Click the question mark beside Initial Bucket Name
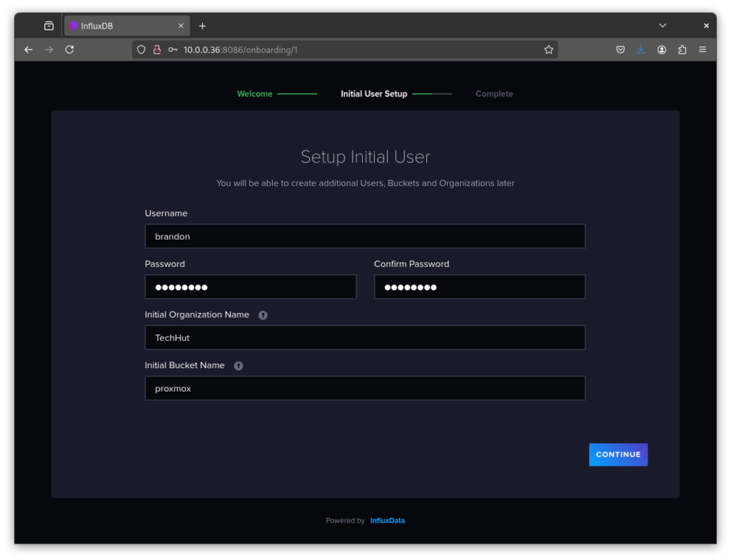Screen dimensions: 731x560 pos(238,365)
